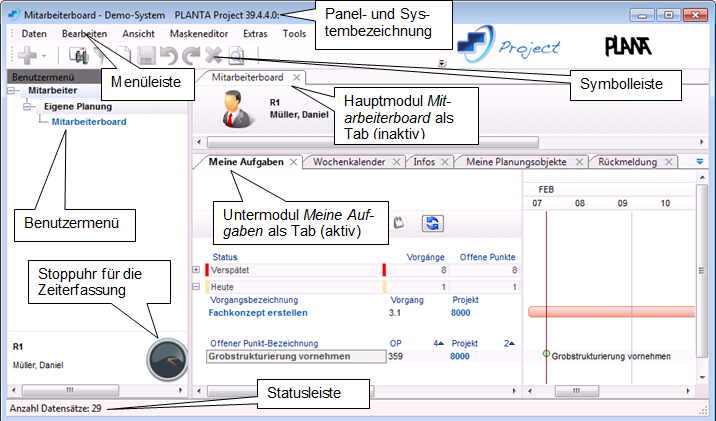Close the Rückmeldung tab
This screenshot has height=421, width=716.
click(x=669, y=162)
